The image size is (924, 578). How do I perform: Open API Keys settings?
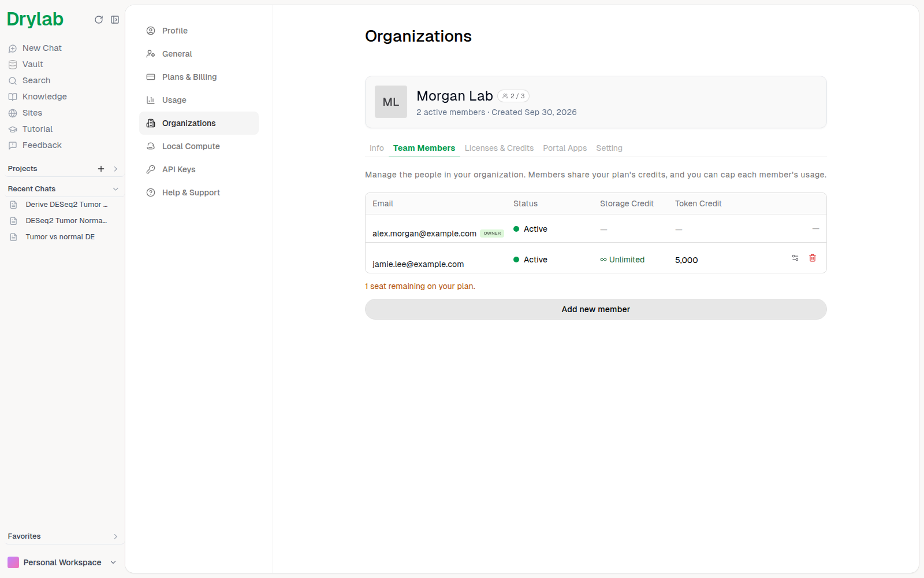(199, 169)
